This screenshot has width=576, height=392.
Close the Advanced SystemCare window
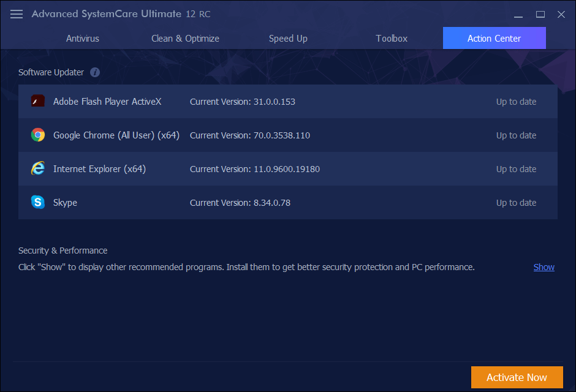click(x=561, y=14)
